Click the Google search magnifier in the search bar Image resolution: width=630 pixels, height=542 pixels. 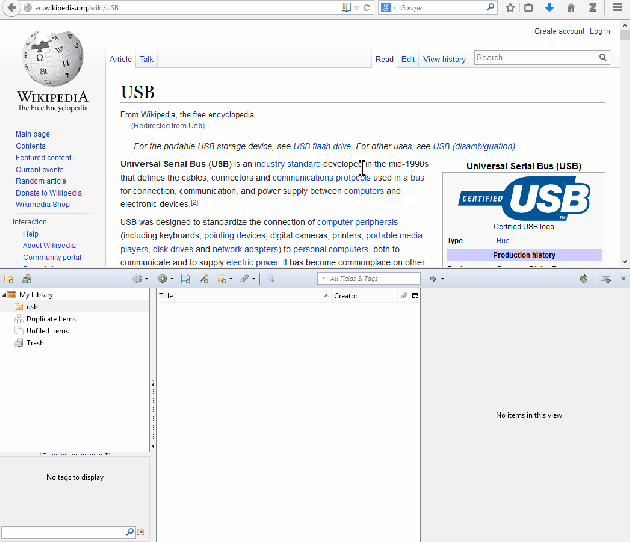click(490, 7)
